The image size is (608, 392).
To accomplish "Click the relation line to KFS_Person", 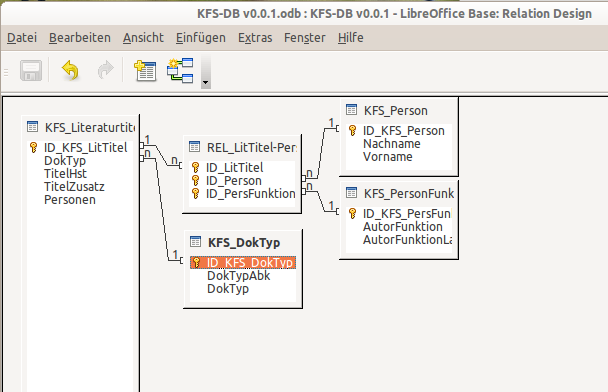I will pyautogui.click(x=320, y=153).
